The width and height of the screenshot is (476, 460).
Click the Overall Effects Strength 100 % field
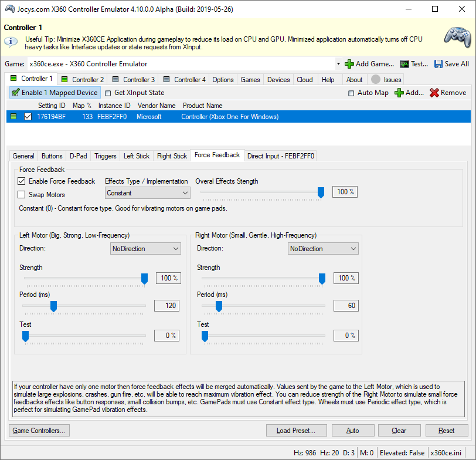pos(345,192)
